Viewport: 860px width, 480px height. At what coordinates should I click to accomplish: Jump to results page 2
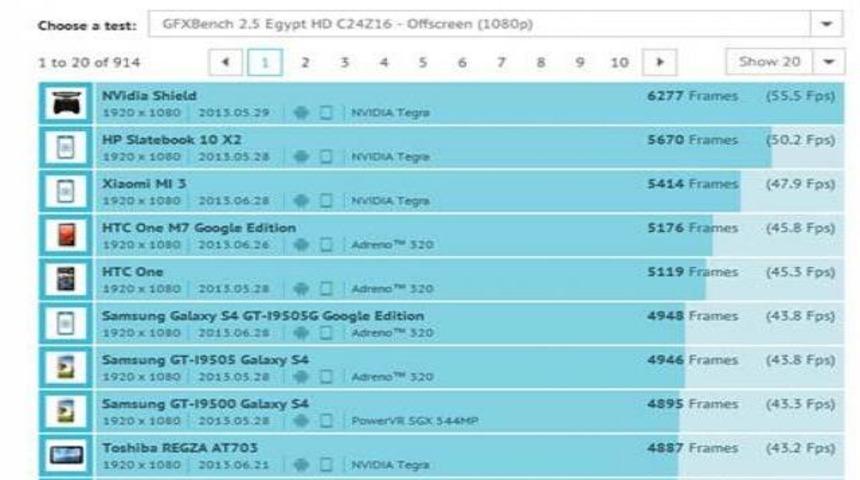(x=305, y=63)
